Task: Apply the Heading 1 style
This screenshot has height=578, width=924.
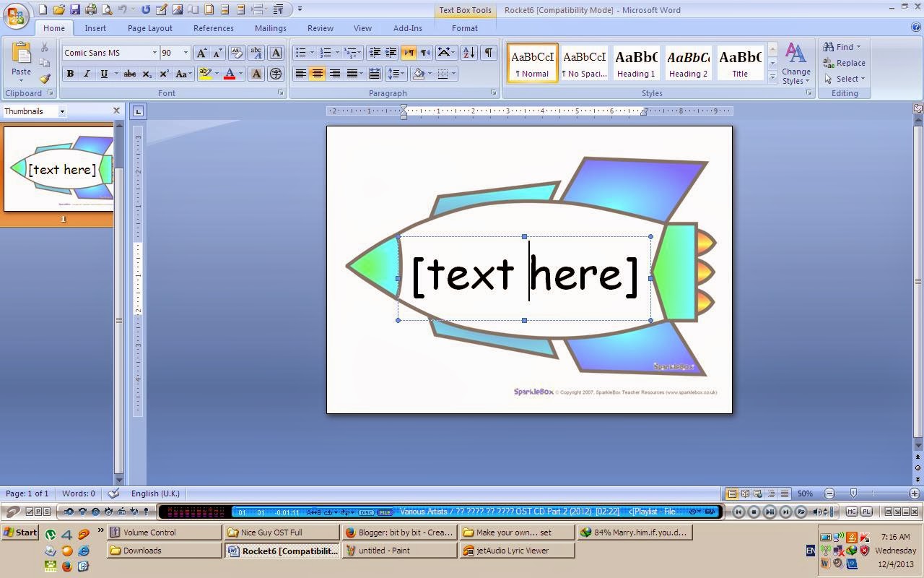Action: pyautogui.click(x=636, y=62)
